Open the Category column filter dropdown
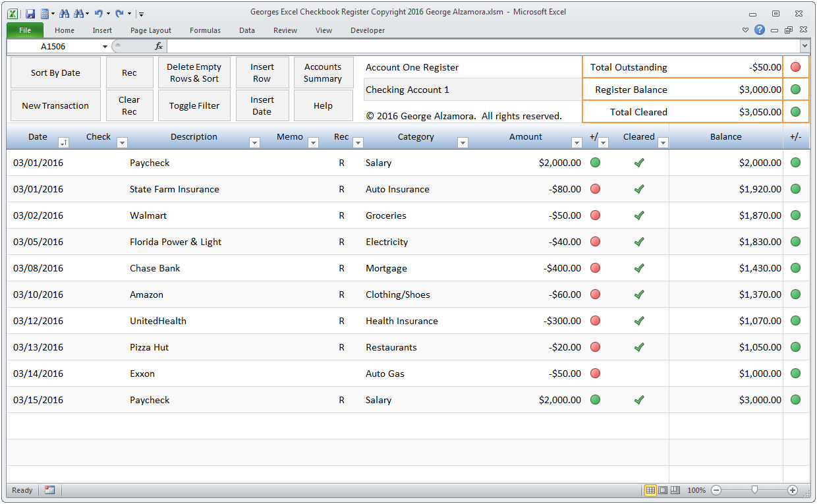The height and width of the screenshot is (504, 817). click(463, 142)
